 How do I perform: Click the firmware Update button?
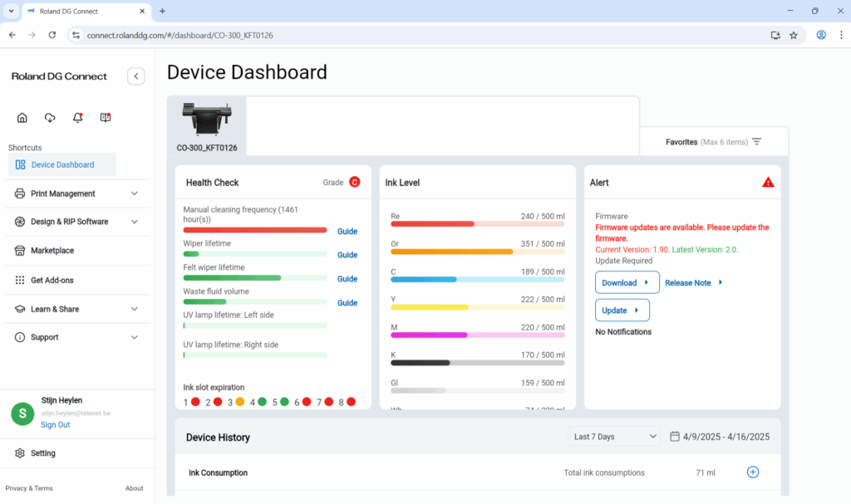coord(622,311)
